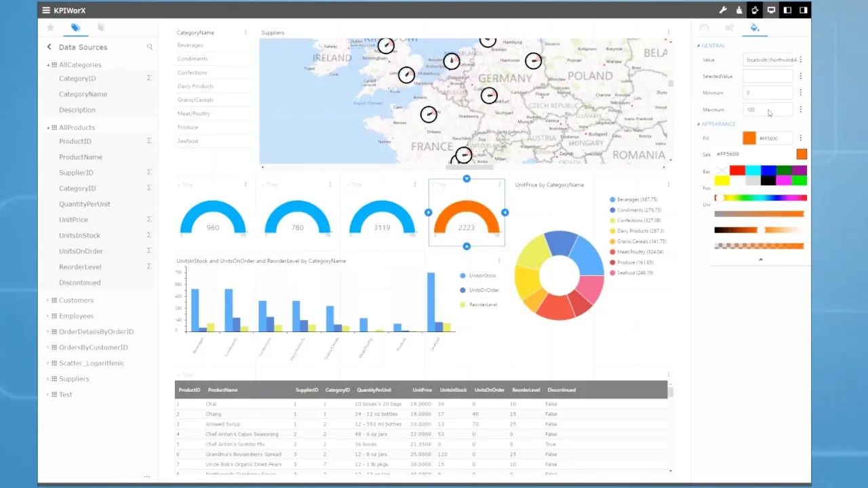Click the sigma icon beside UnitsOnOrder
Image resolution: width=868 pixels, height=488 pixels.
tap(149, 251)
